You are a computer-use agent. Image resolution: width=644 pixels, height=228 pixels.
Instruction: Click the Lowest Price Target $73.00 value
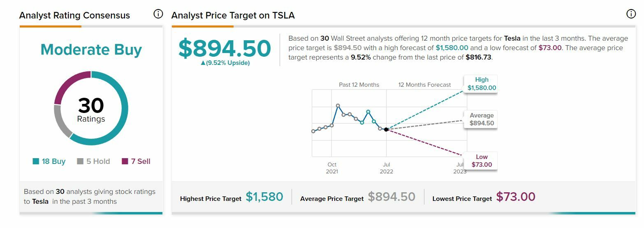[516, 197]
